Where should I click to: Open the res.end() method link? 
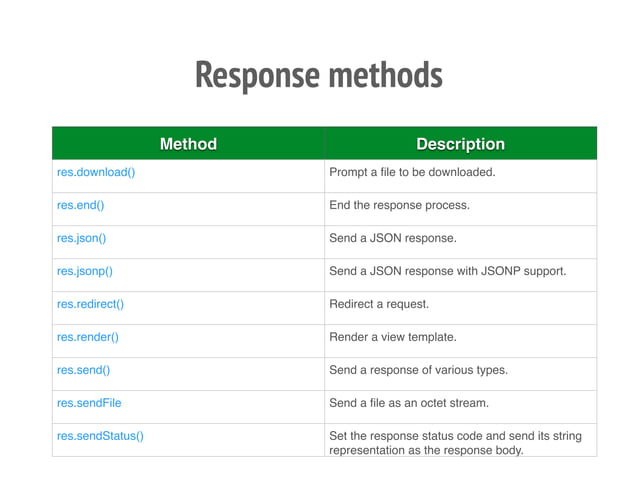81,205
